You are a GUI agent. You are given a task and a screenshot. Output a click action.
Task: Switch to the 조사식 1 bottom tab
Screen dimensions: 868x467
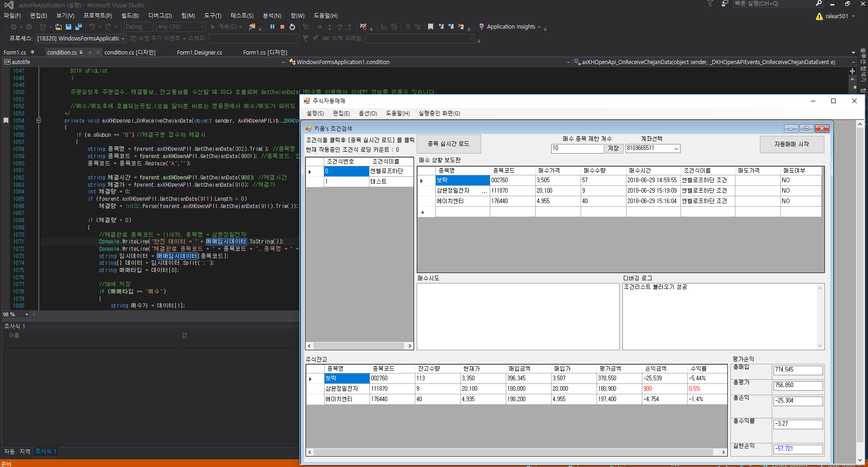pos(46,451)
